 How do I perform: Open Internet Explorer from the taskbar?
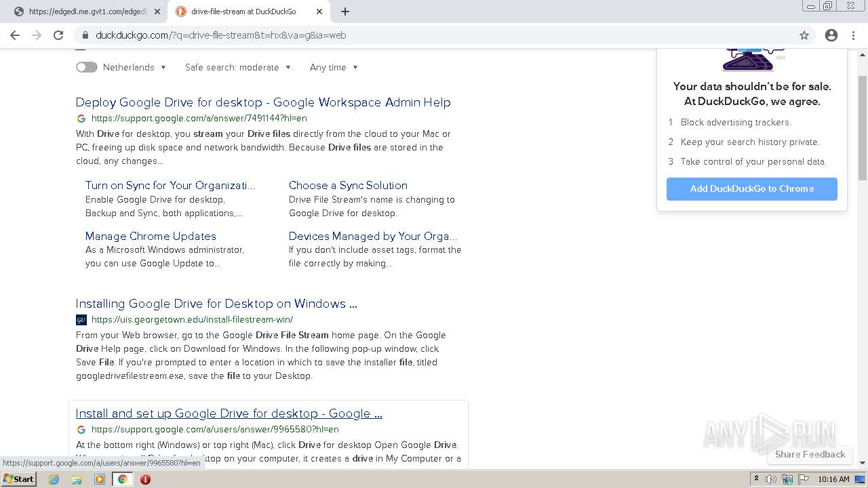point(54,479)
